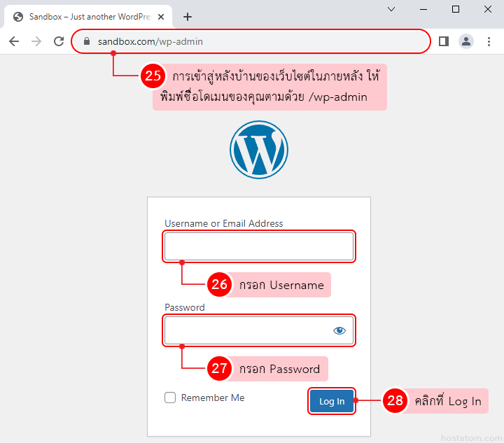Enable the Remember Me checkbox
Image resolution: width=504 pixels, height=443 pixels.
click(170, 398)
